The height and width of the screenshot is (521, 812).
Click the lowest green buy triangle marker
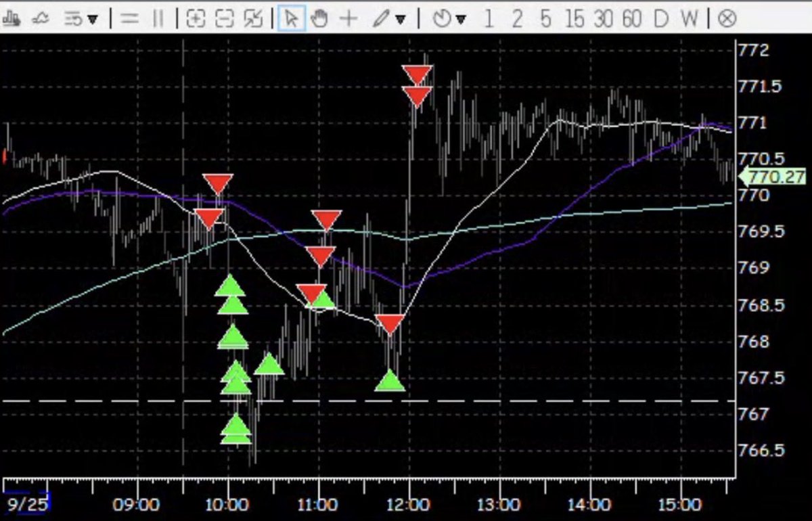tap(236, 435)
